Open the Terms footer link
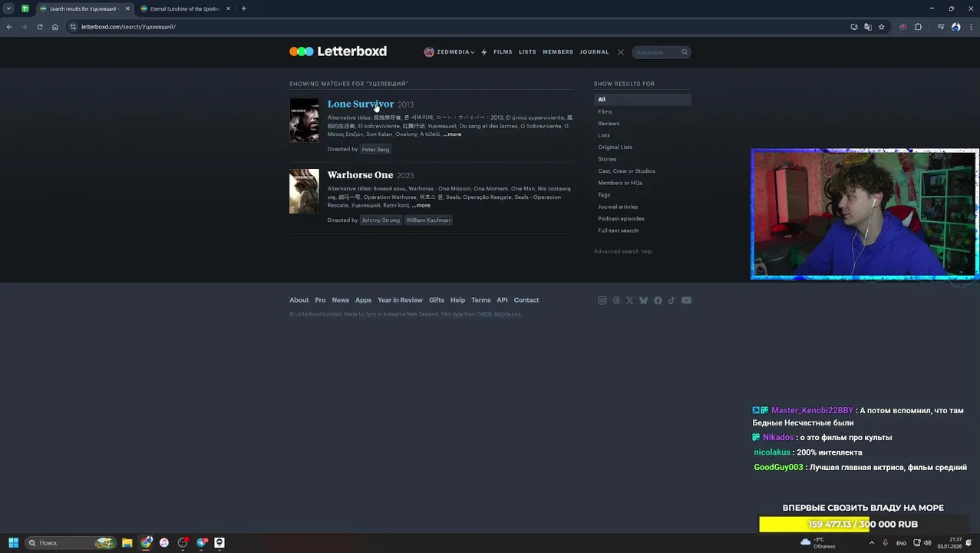Viewport: 980px width, 553px height. (480, 300)
